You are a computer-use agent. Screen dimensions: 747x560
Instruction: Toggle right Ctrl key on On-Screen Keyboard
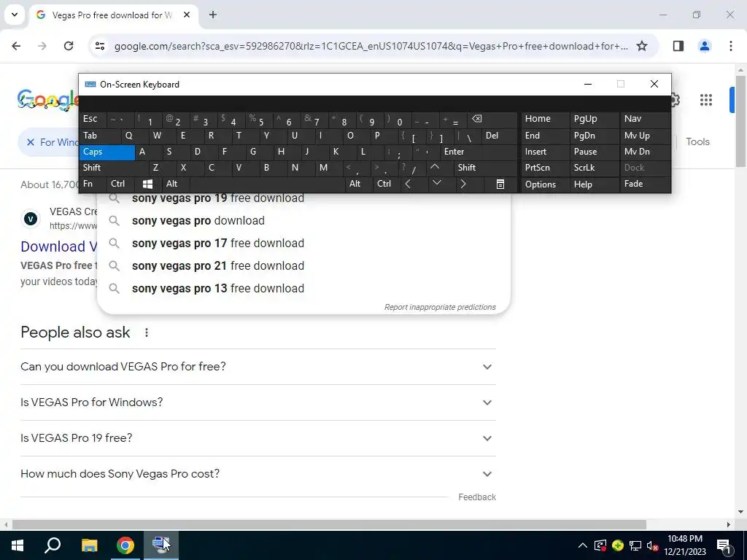click(387, 184)
